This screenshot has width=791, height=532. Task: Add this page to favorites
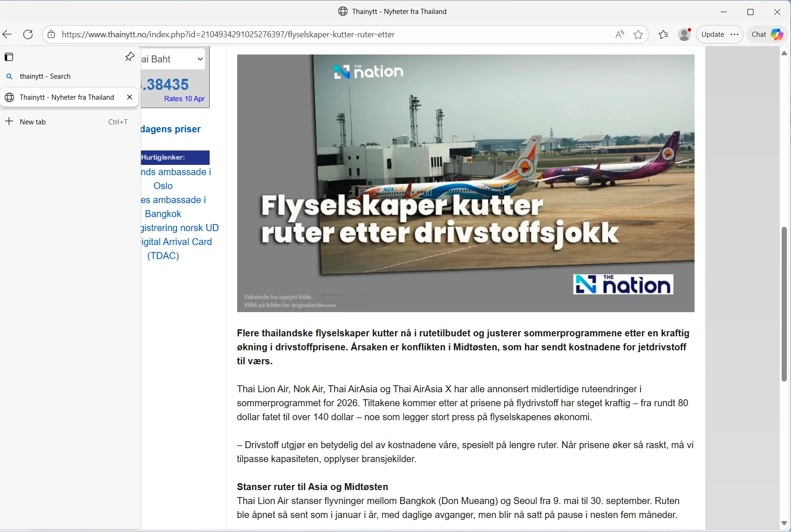(638, 34)
